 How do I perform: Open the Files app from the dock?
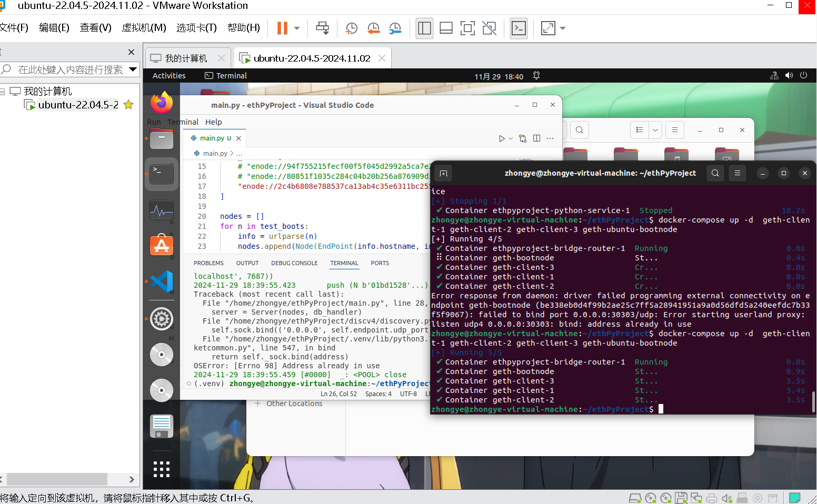coord(162,139)
